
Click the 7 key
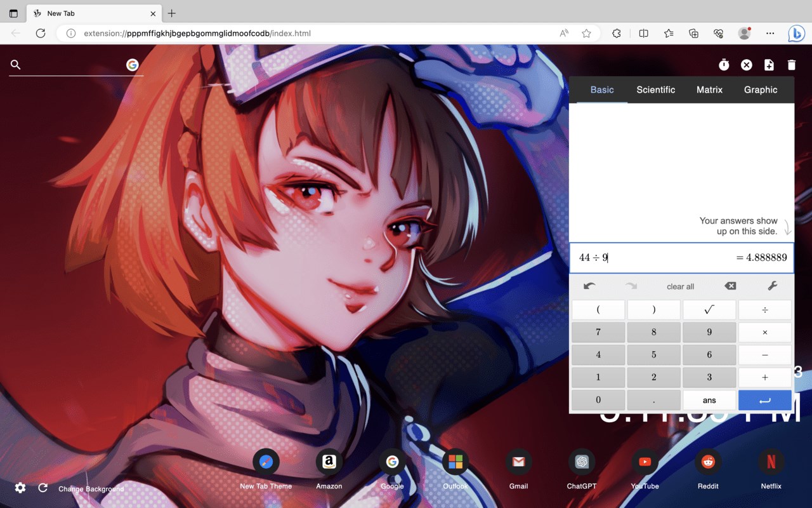pyautogui.click(x=598, y=332)
